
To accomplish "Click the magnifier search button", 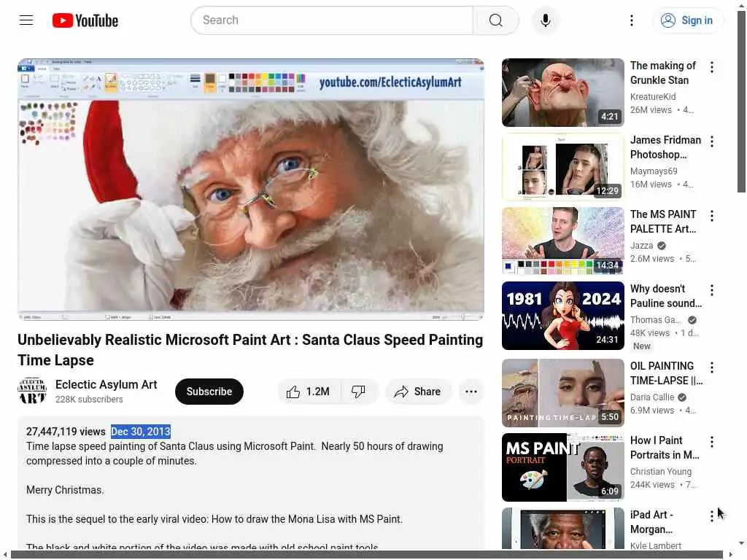I will [x=496, y=20].
